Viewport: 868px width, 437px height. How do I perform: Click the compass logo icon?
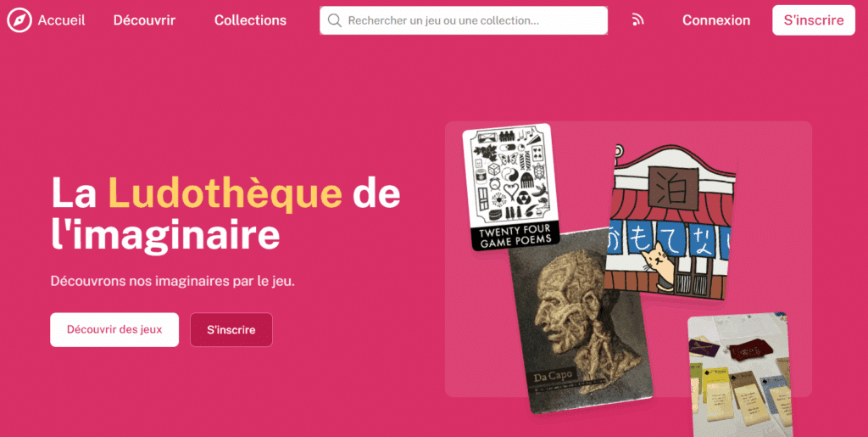[19, 20]
